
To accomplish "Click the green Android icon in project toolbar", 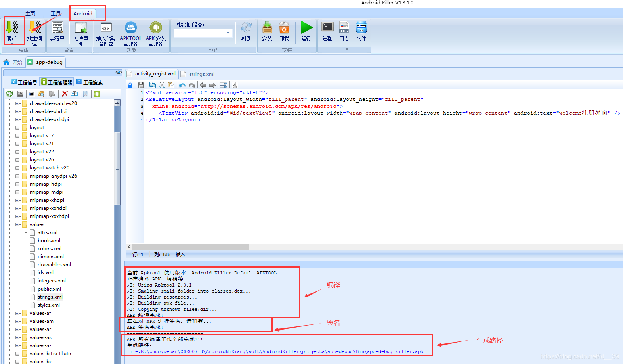I will (x=97, y=94).
